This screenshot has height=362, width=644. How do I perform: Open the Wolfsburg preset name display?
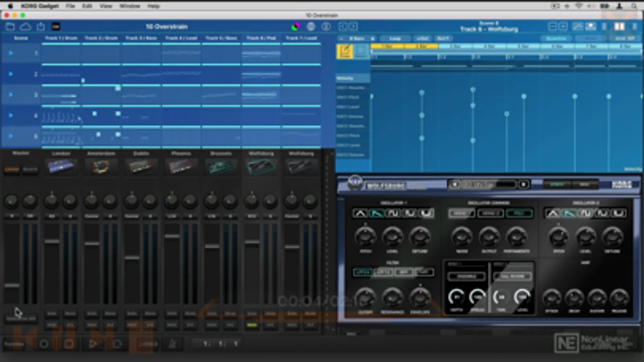click(489, 185)
